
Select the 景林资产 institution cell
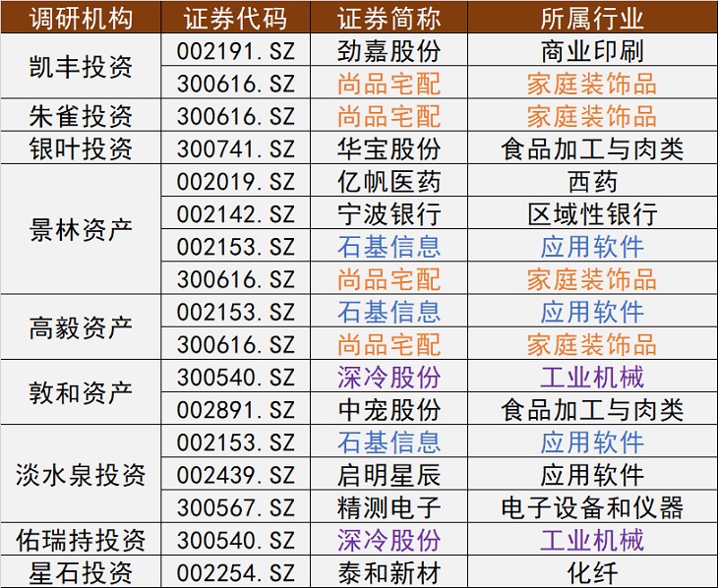(81, 229)
